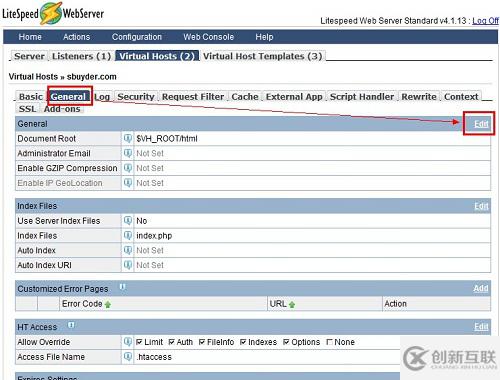Toggle the None checkbox

329,342
